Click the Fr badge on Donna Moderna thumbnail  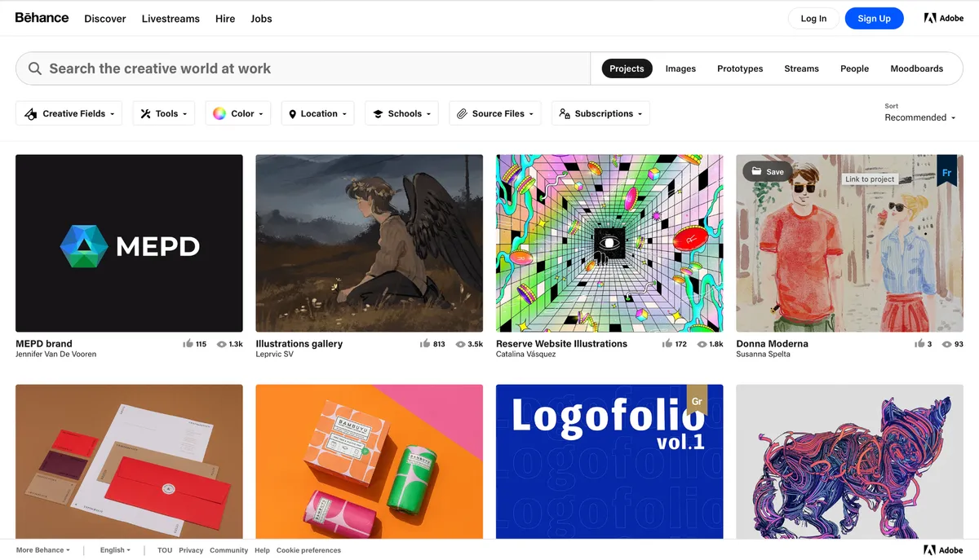tap(946, 174)
